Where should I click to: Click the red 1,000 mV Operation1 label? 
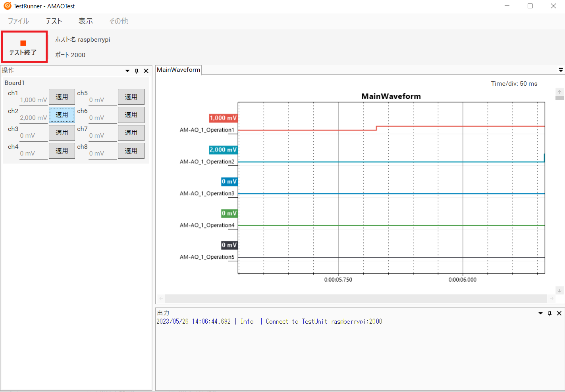223,118
